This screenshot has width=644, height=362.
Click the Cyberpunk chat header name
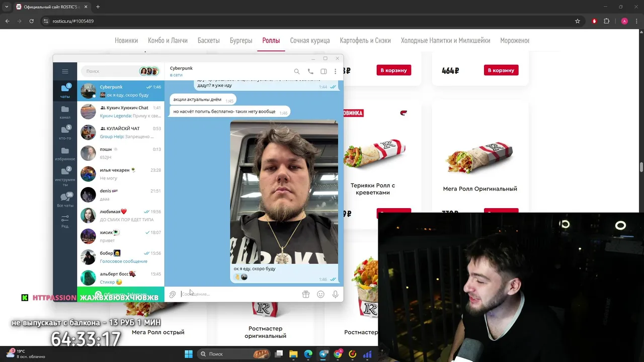click(x=181, y=68)
